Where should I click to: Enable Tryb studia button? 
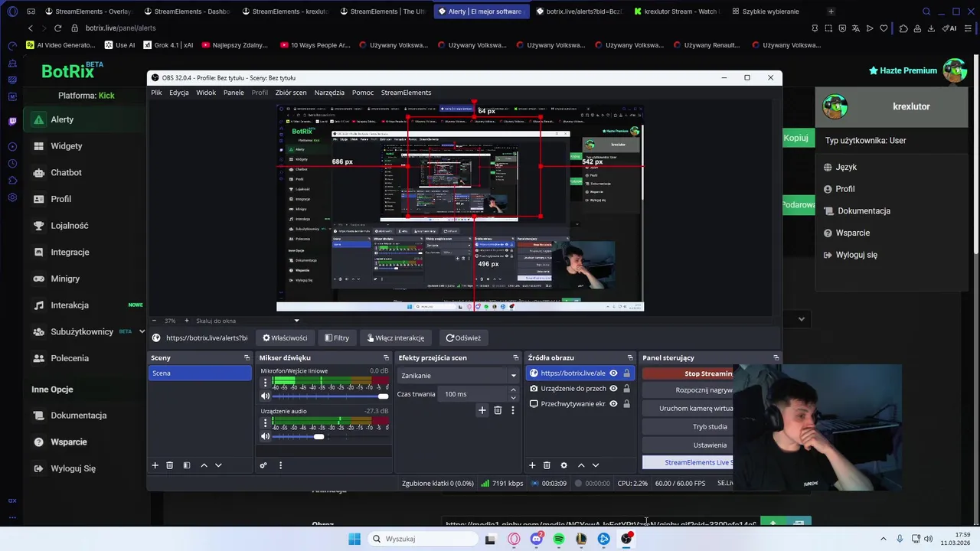click(x=688, y=426)
